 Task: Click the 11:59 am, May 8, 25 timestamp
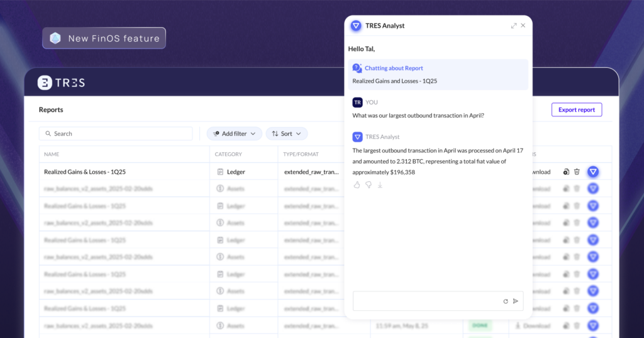point(402,325)
